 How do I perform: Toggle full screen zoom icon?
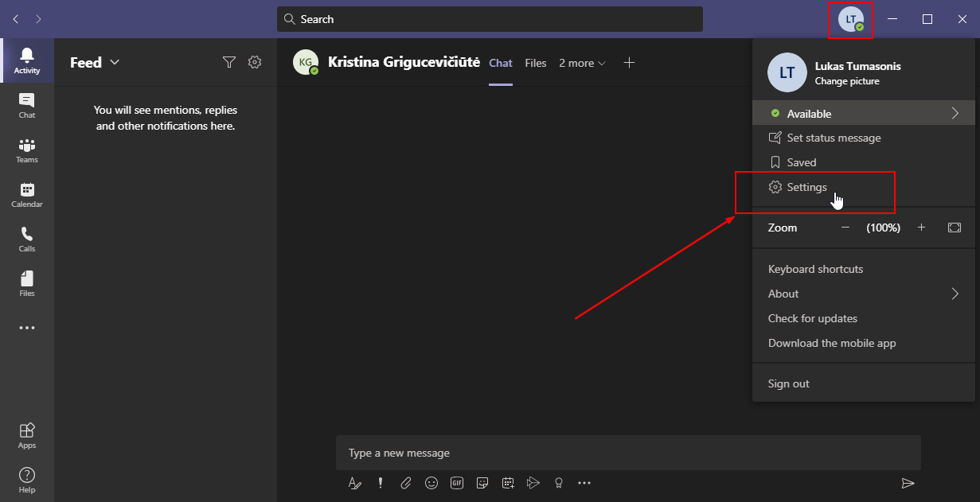[x=955, y=228]
